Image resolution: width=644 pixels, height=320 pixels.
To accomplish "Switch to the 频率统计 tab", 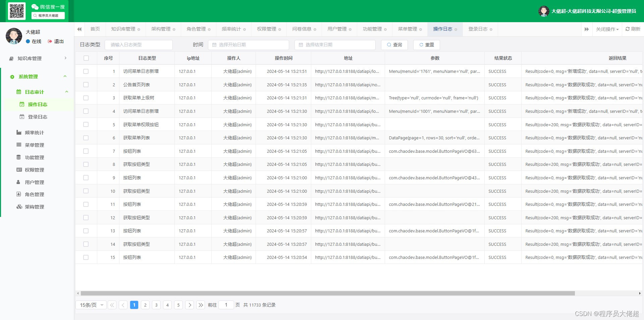I will pos(234,29).
